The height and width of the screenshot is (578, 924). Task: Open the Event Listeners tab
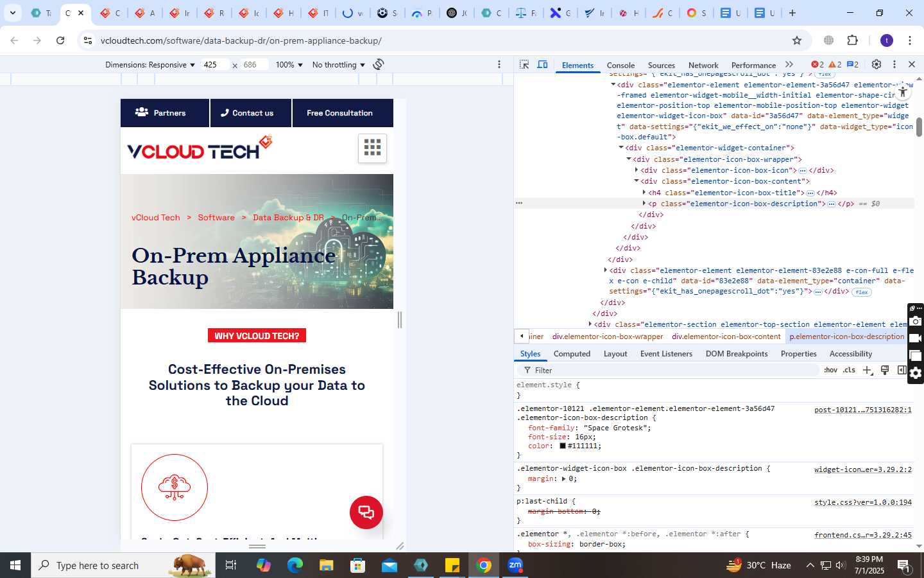point(666,354)
